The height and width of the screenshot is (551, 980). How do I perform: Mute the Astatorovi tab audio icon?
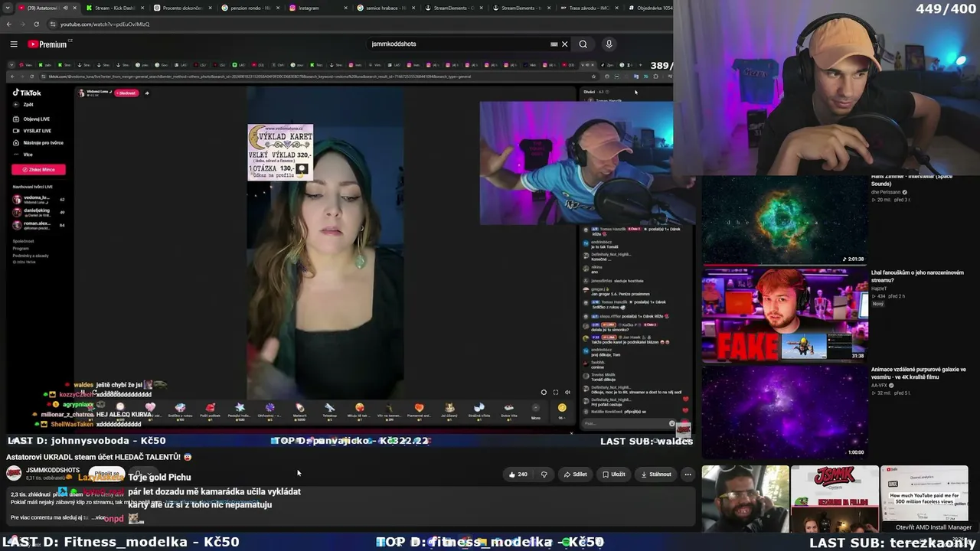64,8
